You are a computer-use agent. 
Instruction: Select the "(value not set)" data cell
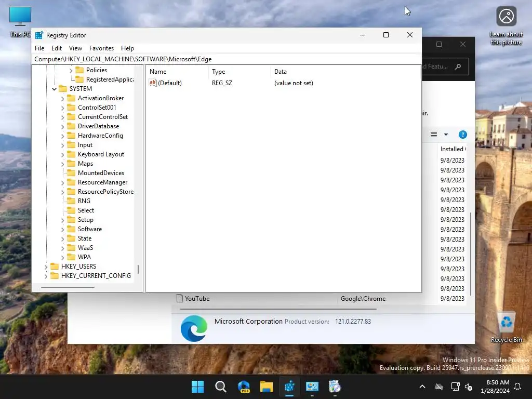[x=294, y=83]
